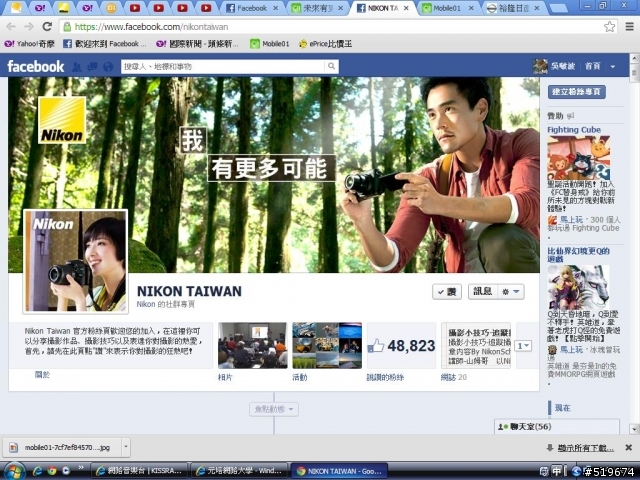The image size is (640, 480).
Task: Open the Facebook messages icon
Action: 93,67
